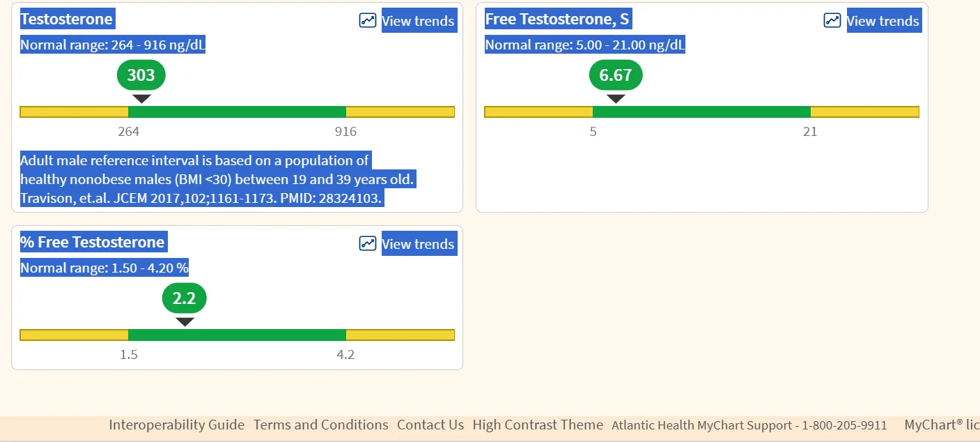Click the Testosterone range bar green section
The image size is (980, 442).
(237, 112)
